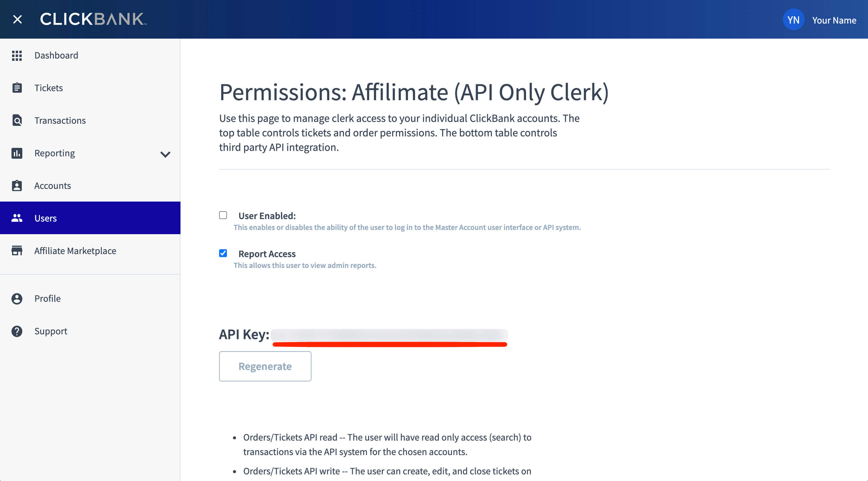Click the Support question mark icon

click(x=17, y=331)
